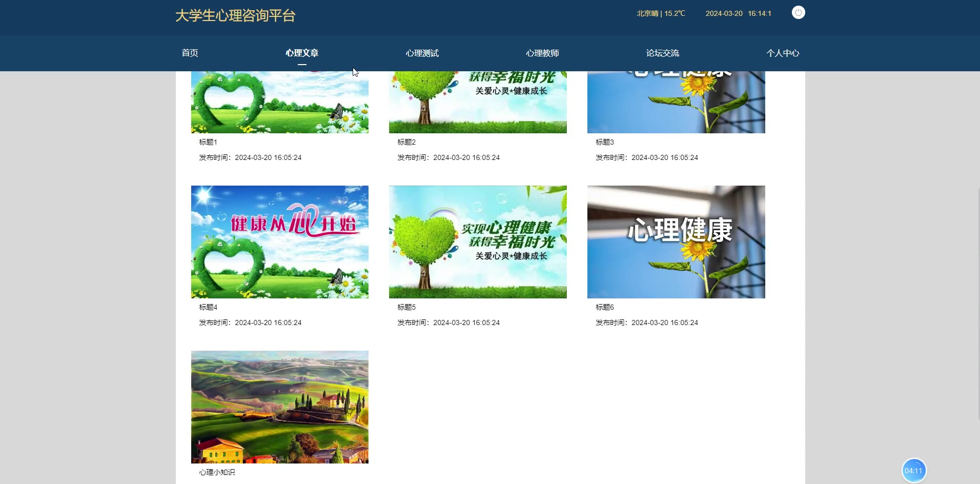
Task: Click the 大学生心理咨询平台 site title
Action: [x=235, y=15]
